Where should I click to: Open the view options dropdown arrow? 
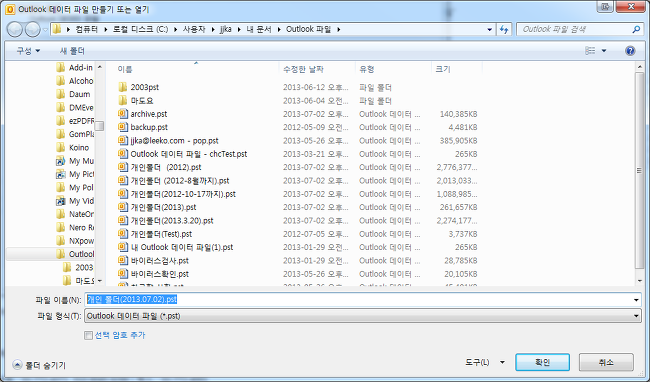[604, 51]
